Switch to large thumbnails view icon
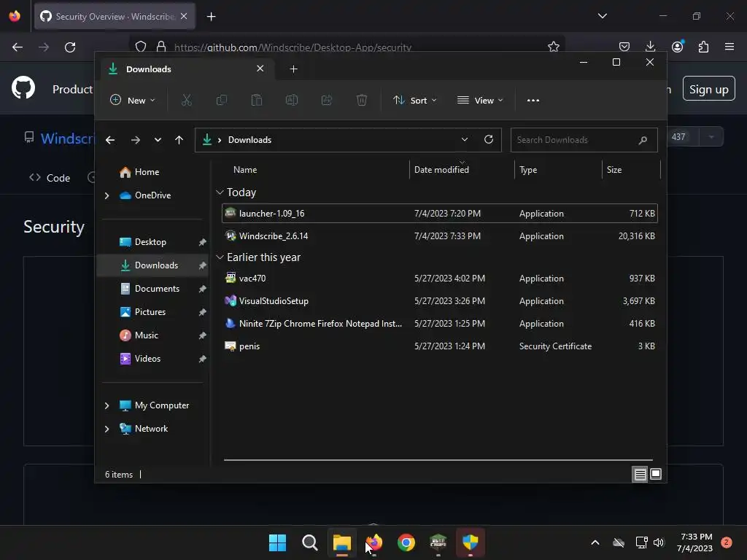 coord(656,474)
